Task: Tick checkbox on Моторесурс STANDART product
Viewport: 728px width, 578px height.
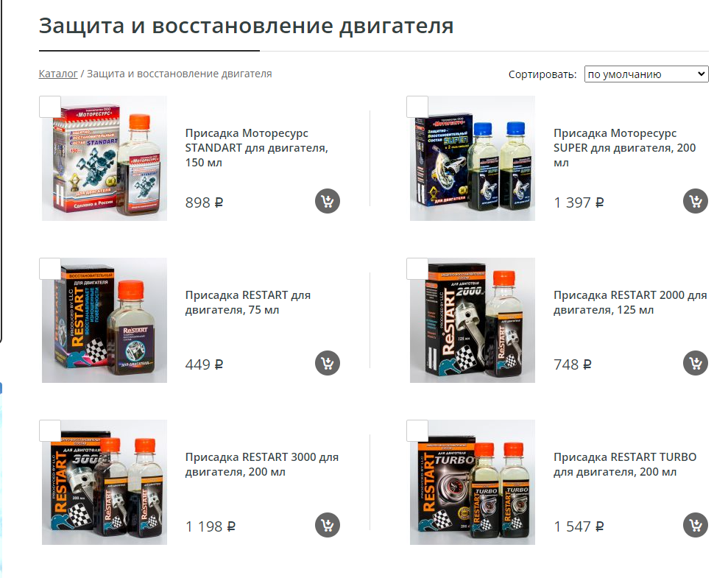Action: click(x=49, y=107)
